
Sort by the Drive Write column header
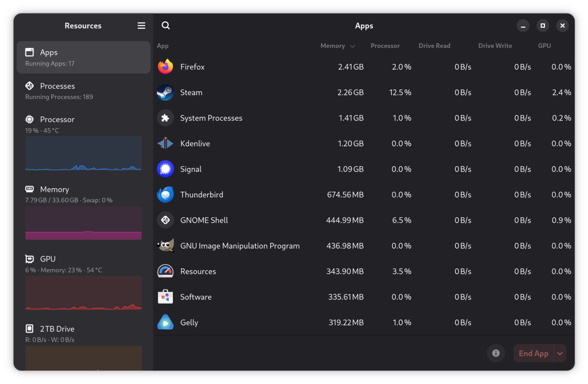[x=495, y=46]
